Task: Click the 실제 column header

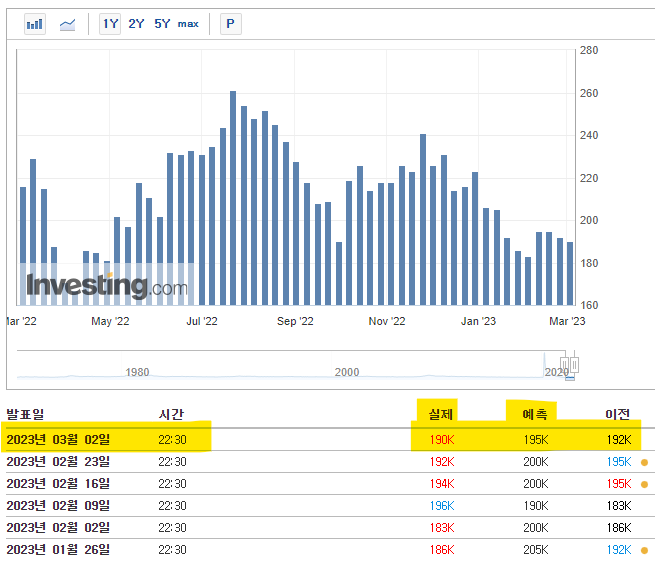Action: point(441,414)
